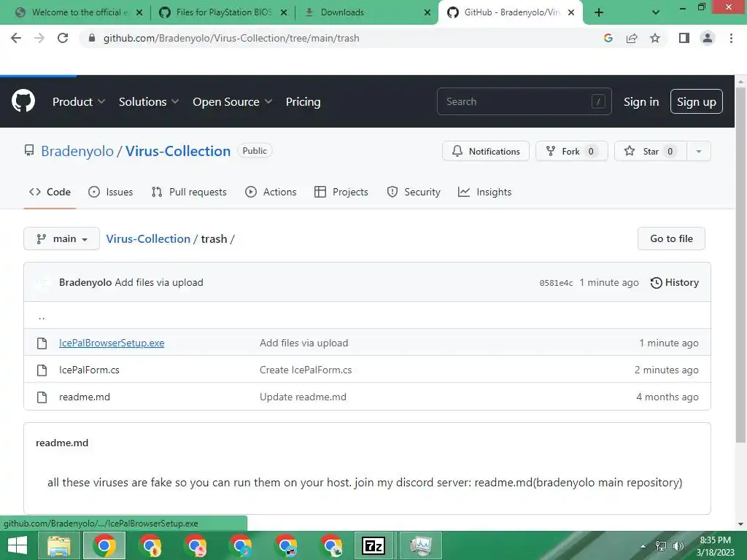This screenshot has height=560, width=747.
Task: Open the browser side panel icon
Action: click(684, 38)
